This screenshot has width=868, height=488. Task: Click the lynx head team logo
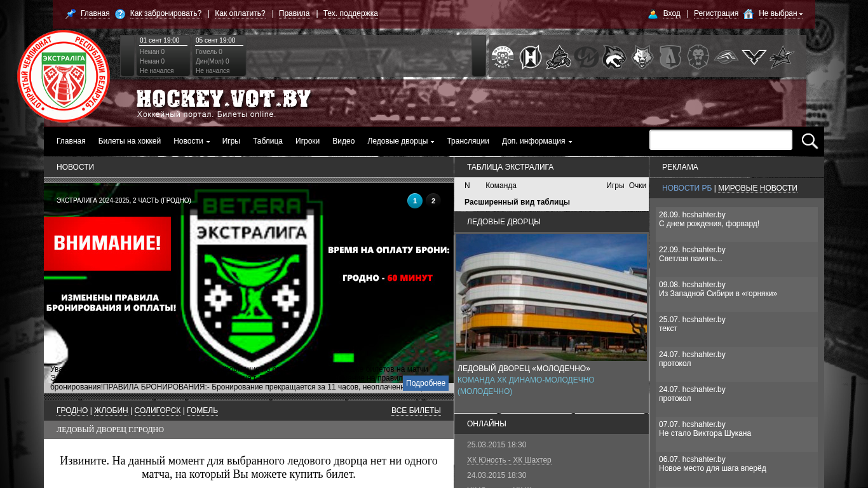click(614, 57)
